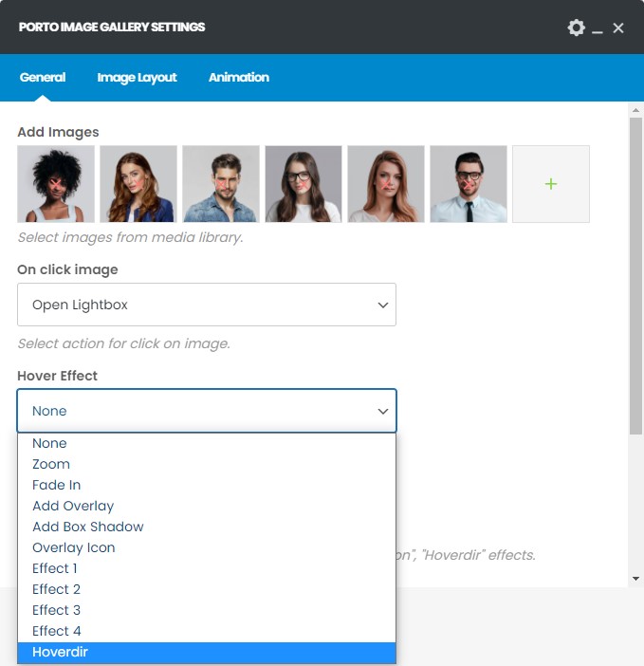Choose Effect 2 from the list

[207, 589]
